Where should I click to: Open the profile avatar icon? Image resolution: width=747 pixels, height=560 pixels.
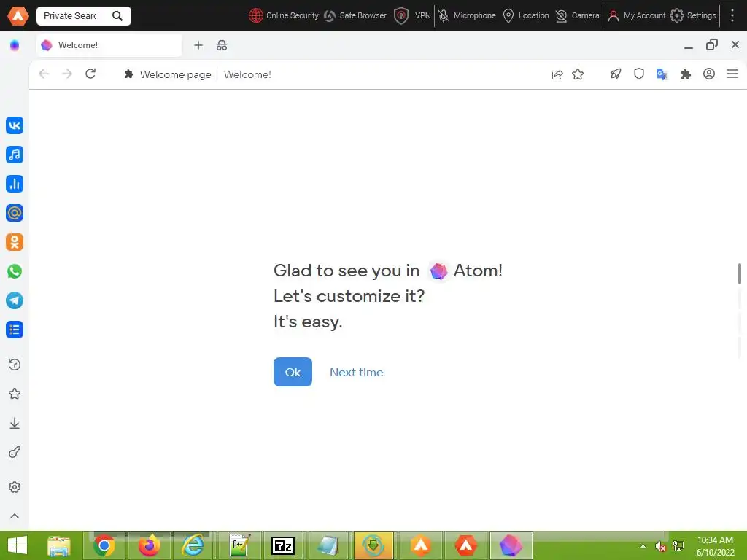[709, 74]
